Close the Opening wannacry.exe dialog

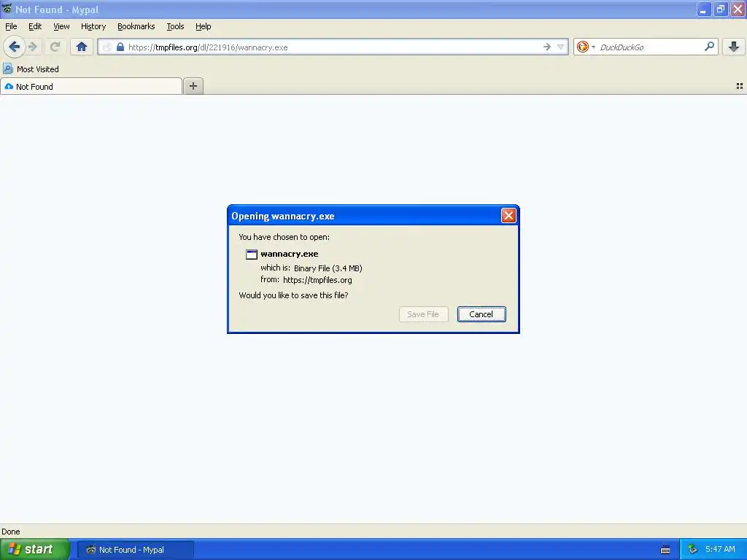click(x=508, y=216)
